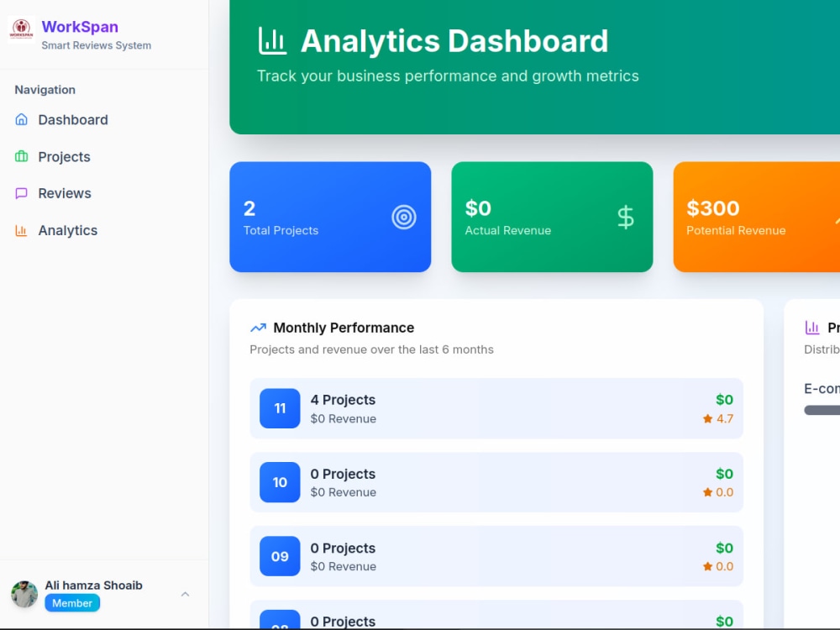Click the WorkSpan logo image
840x630 pixels.
22,29
